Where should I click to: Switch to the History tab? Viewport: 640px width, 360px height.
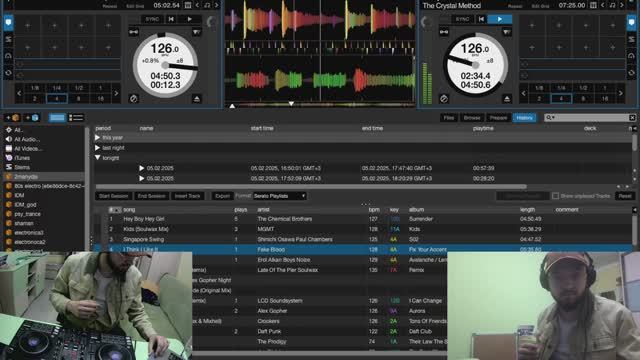tap(524, 118)
